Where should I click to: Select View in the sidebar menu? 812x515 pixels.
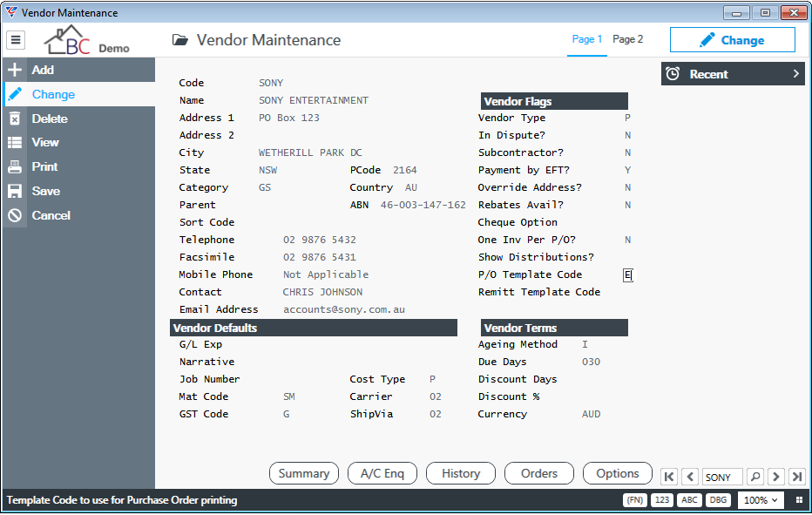click(79, 143)
